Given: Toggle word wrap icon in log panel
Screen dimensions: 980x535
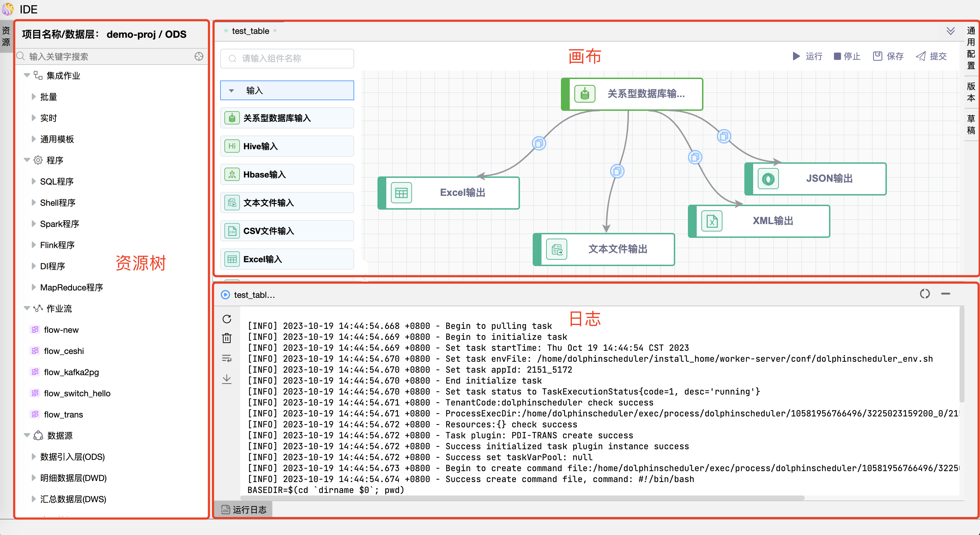Looking at the screenshot, I should tap(227, 358).
